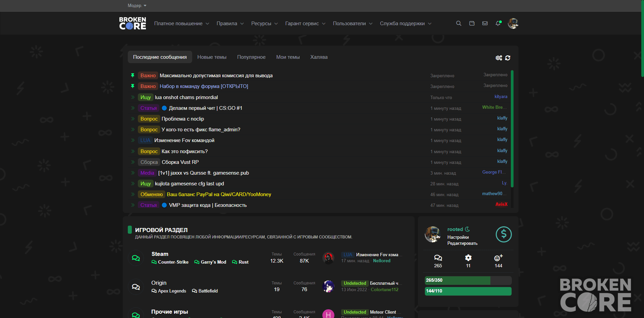Screen dimensions: 644x318
Task: Click the Обменяю tag on PayPal thread
Action: 152,194
